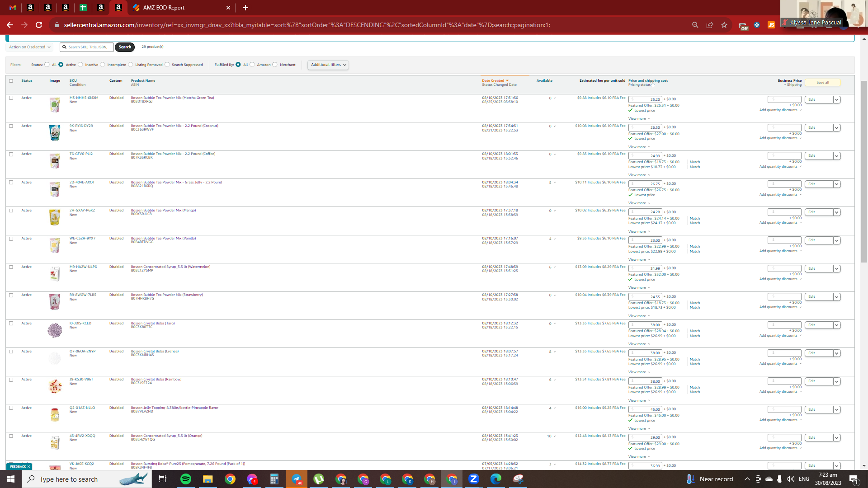Screen dimensions: 868x488
Task: Click the browser forward arrow
Action: [x=24, y=25]
